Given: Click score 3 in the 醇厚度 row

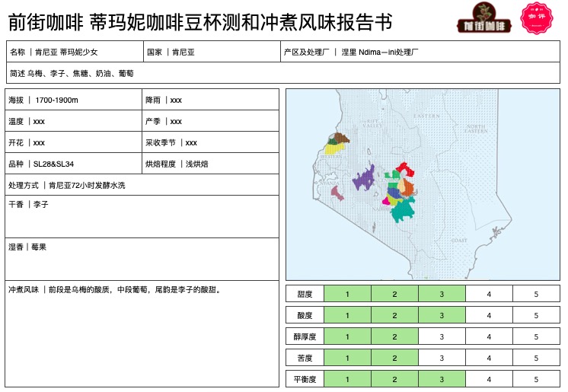Looking at the screenshot, I should (x=442, y=336).
